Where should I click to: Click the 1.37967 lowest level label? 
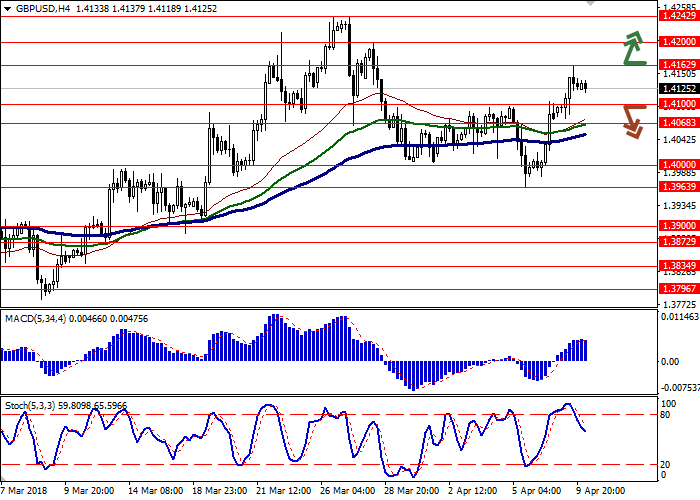(678, 289)
